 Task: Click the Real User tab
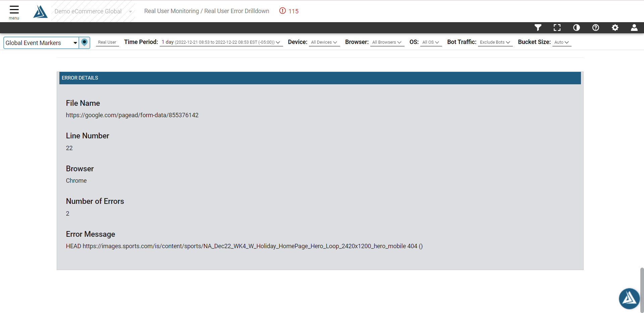(107, 42)
